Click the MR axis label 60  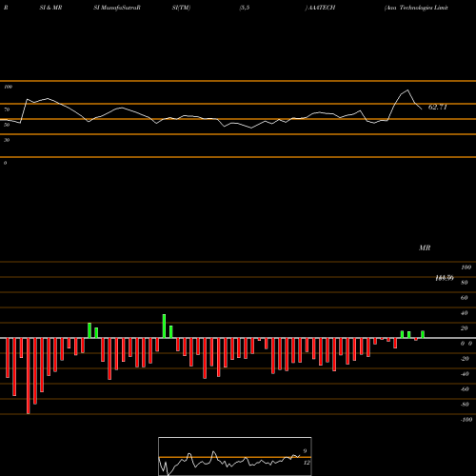(x=465, y=298)
